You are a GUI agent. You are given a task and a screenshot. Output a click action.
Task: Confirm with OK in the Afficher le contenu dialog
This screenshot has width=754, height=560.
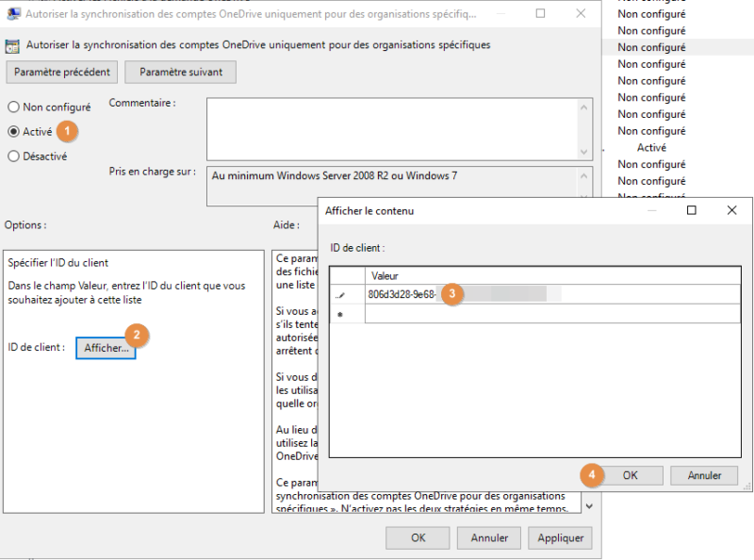pos(631,475)
